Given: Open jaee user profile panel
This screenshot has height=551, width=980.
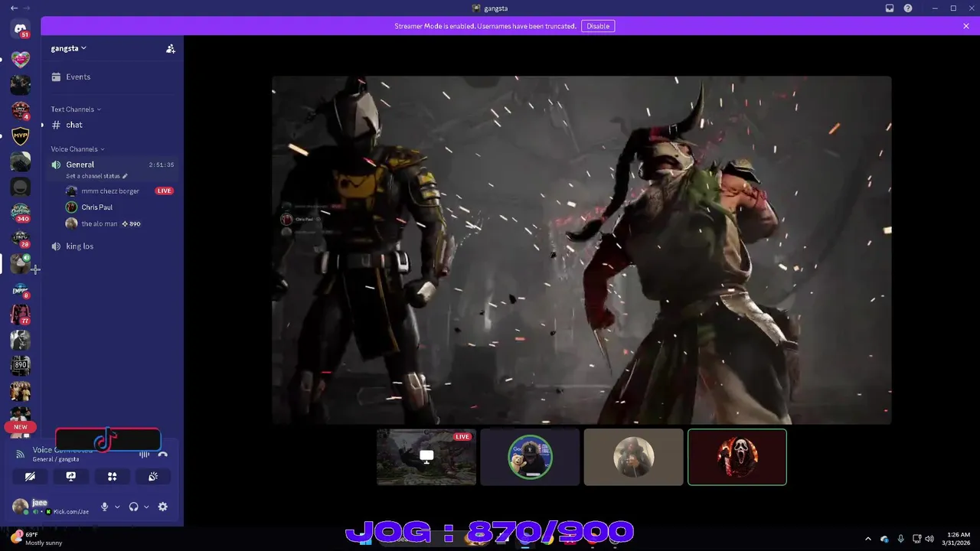Looking at the screenshot, I should pyautogui.click(x=51, y=507).
